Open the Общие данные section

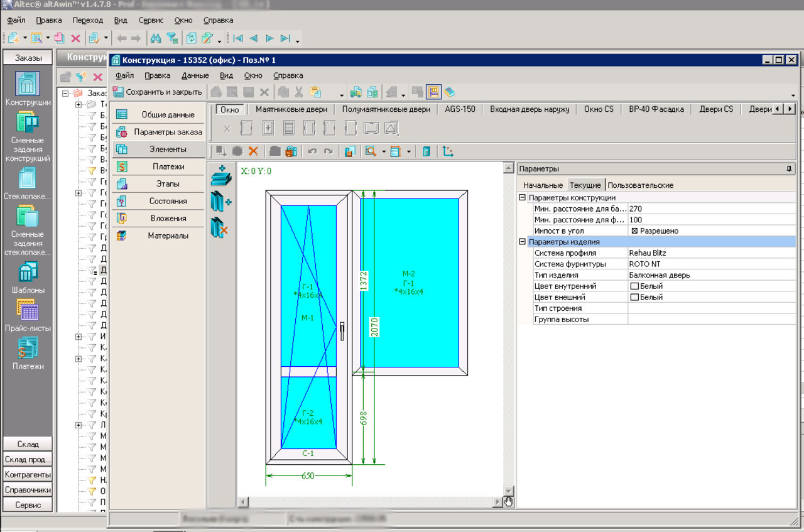tap(159, 115)
